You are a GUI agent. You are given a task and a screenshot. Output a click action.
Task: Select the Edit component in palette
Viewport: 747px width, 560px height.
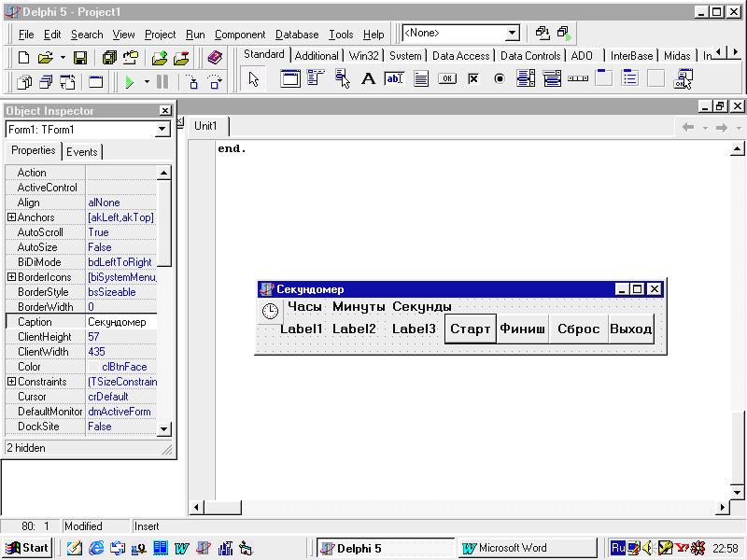pyautogui.click(x=394, y=78)
